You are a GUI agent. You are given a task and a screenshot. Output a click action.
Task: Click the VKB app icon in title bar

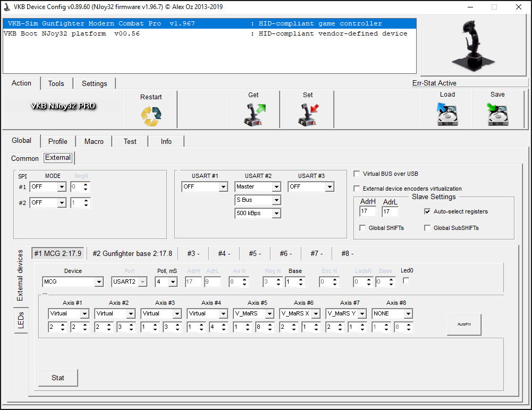(7, 7)
